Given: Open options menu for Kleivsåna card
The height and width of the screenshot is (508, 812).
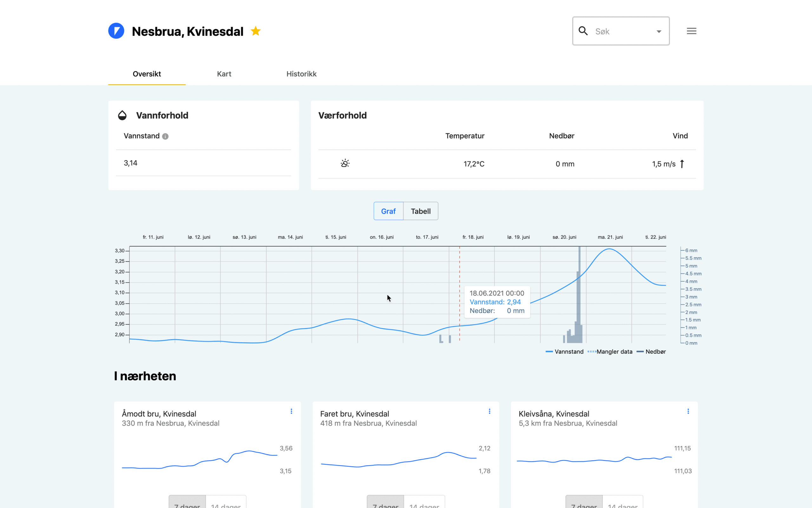Looking at the screenshot, I should [x=688, y=411].
